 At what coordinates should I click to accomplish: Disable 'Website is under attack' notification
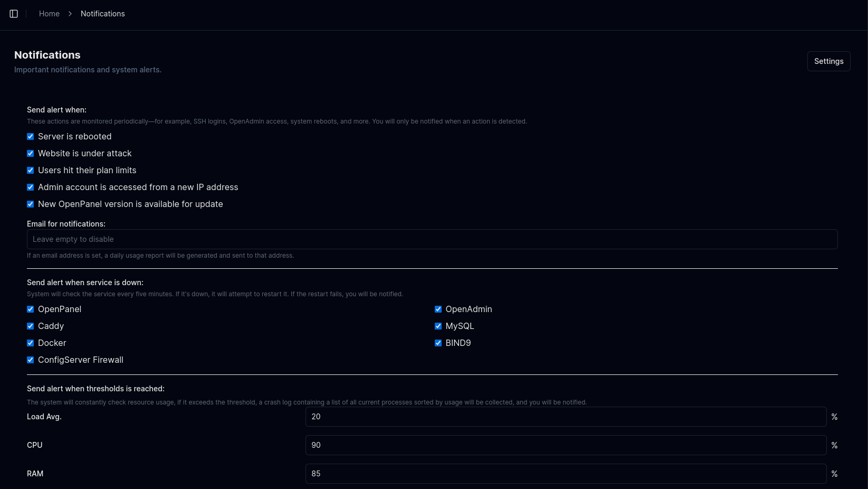(x=30, y=153)
